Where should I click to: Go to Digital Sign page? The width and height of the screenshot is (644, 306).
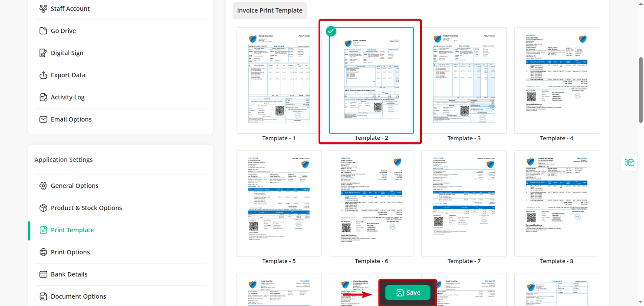click(121, 53)
